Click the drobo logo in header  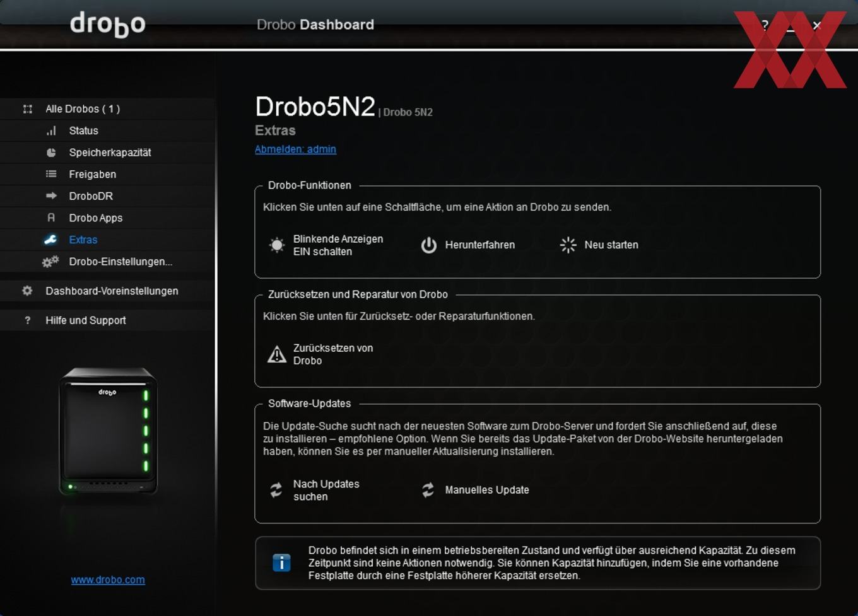pos(107,25)
